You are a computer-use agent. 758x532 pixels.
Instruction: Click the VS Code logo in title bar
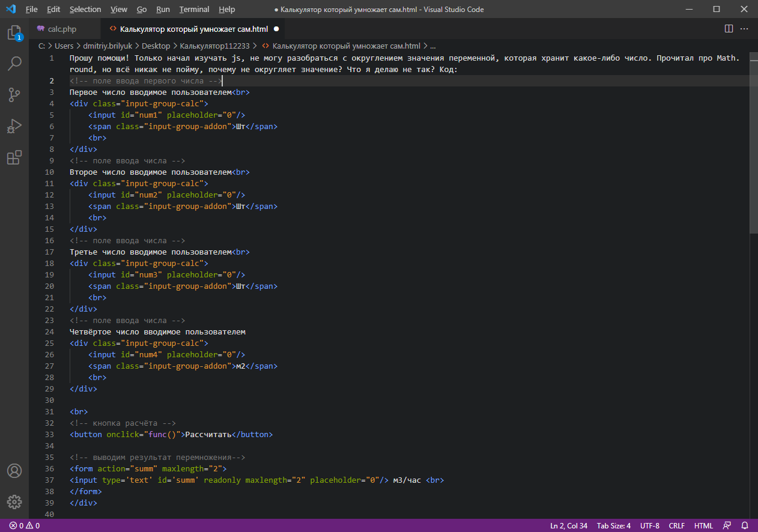(x=10, y=9)
